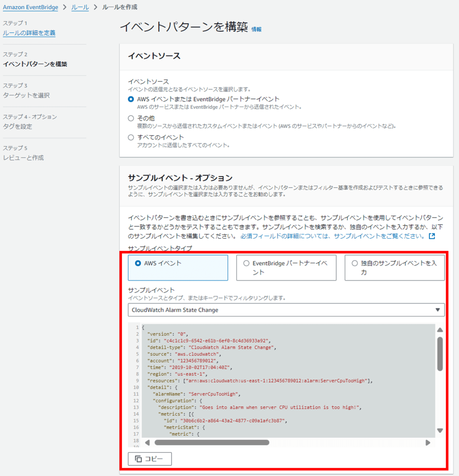Click scroll right arrow of code editor
The width and height of the screenshot is (459, 476).
coord(428,442)
